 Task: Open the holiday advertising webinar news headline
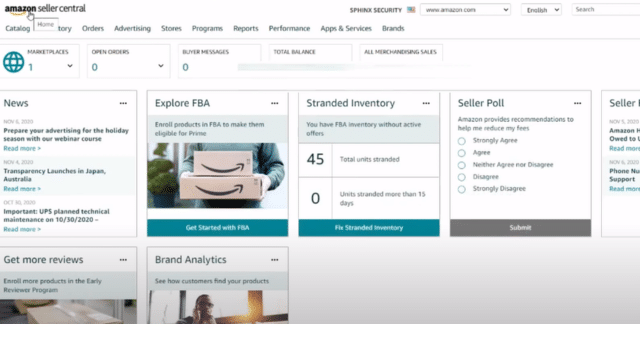click(x=66, y=135)
